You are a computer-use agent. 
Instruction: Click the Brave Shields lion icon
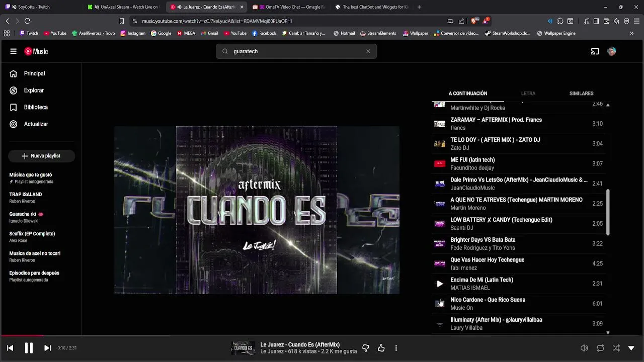tap(474, 21)
